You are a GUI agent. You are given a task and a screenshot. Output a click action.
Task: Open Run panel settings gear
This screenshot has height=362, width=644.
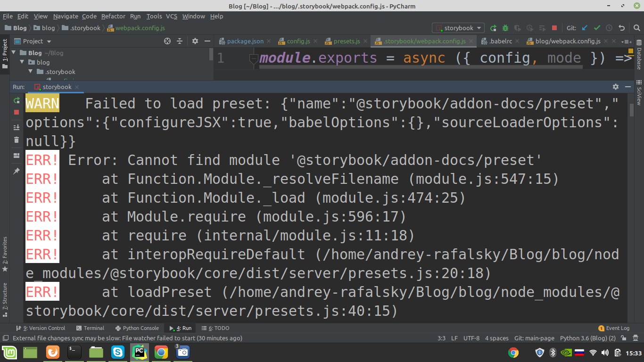pyautogui.click(x=615, y=87)
